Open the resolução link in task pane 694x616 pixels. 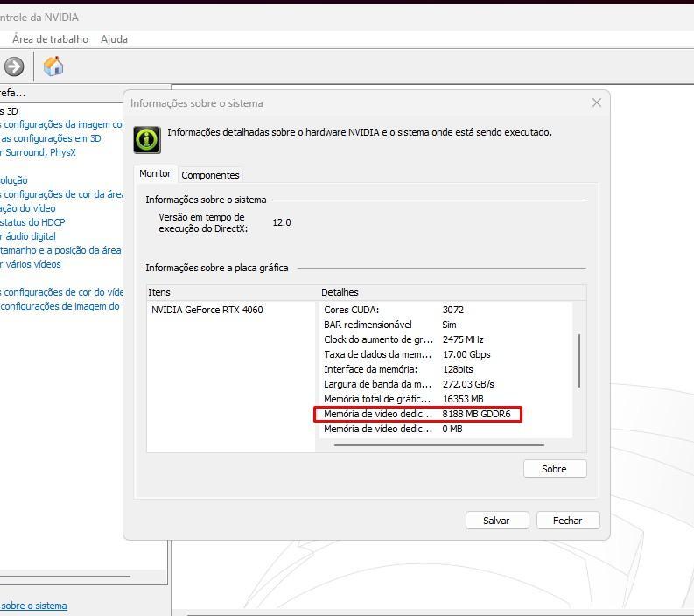click(x=14, y=180)
